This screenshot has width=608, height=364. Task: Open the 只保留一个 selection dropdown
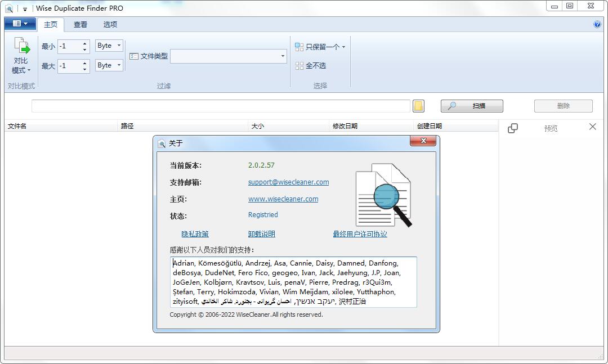[x=320, y=47]
